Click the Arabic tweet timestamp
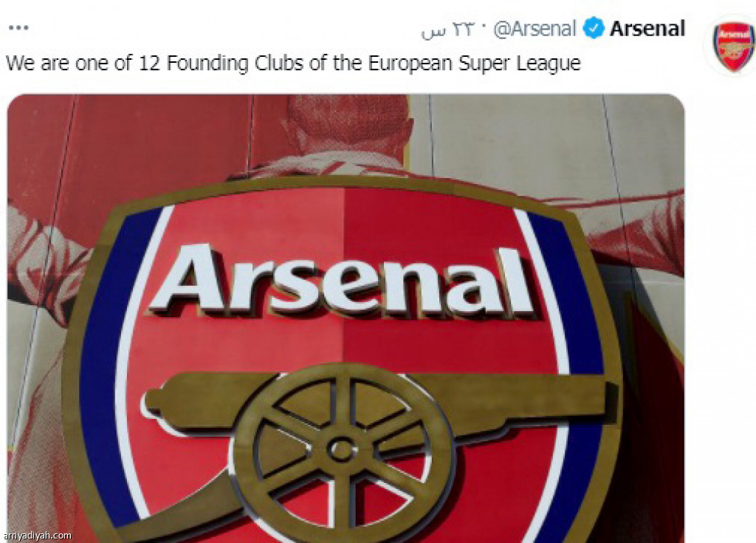Viewport: 756px width, 543px height. point(448,30)
